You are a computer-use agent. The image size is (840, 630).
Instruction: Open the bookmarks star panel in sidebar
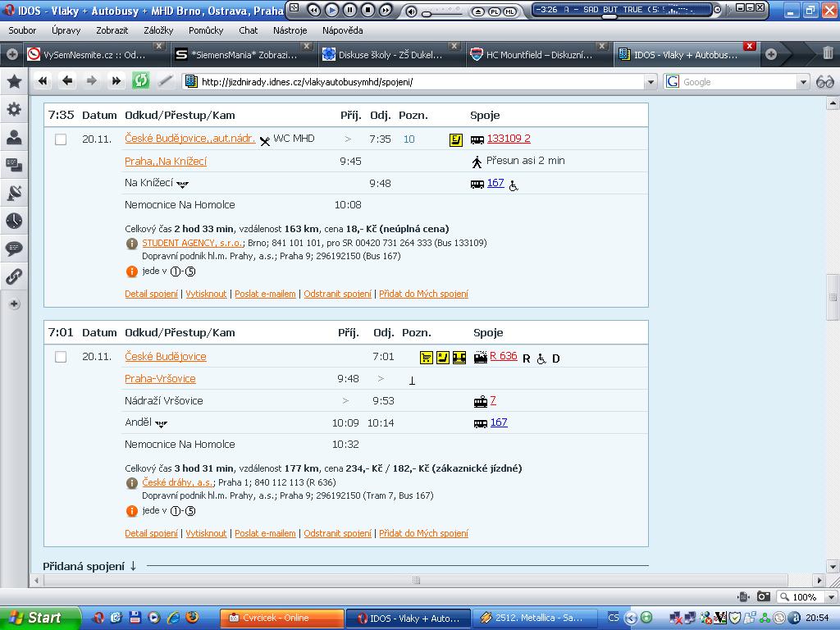coord(14,81)
